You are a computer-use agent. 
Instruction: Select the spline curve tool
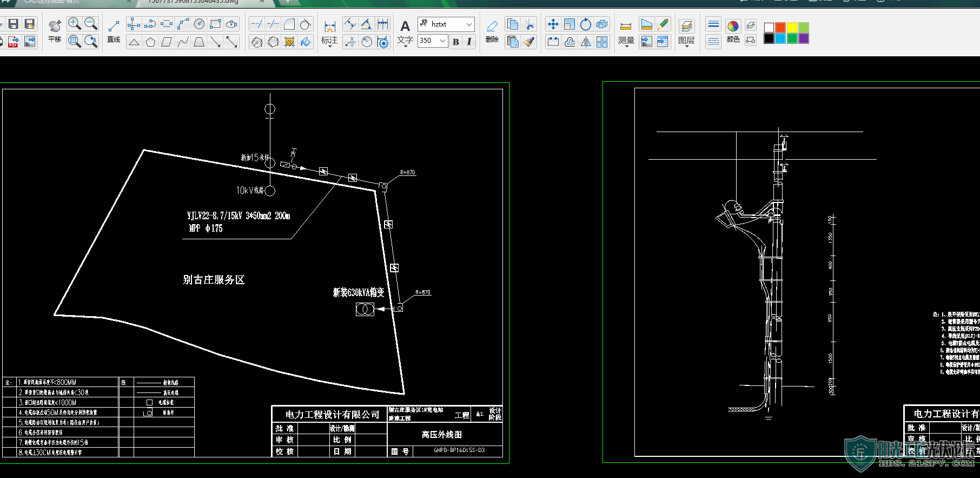[183, 42]
